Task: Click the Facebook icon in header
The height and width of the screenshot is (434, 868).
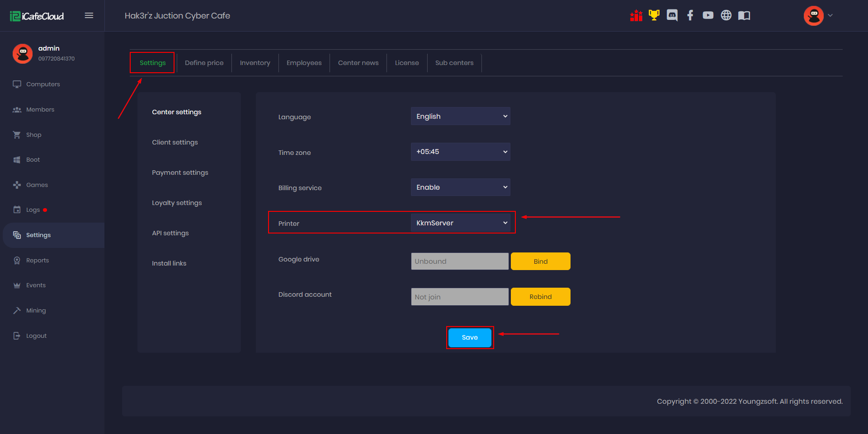Action: (690, 15)
